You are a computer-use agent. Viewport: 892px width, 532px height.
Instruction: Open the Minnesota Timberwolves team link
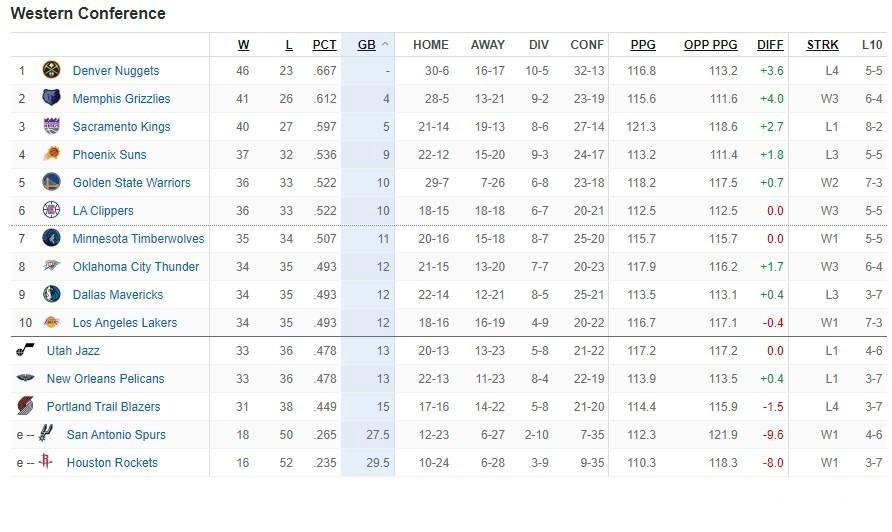point(138,239)
